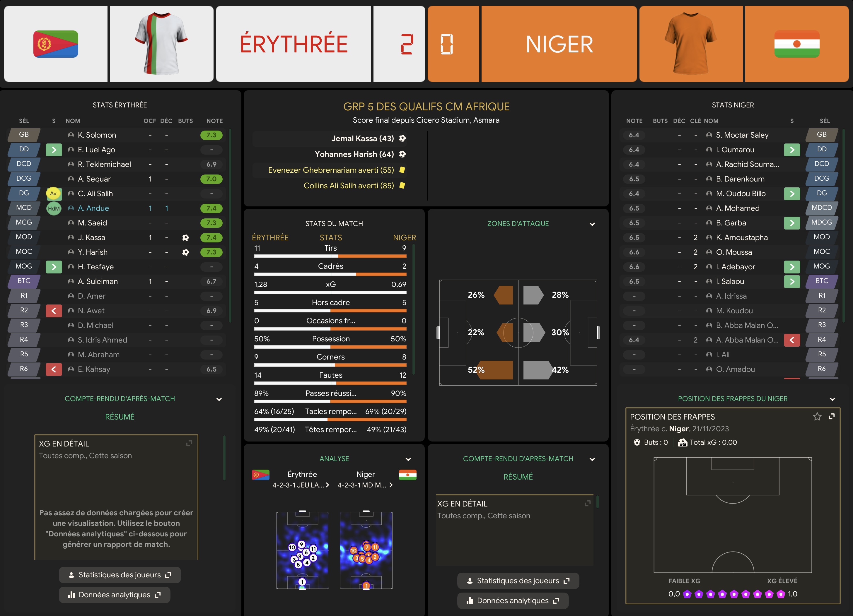Click the Niger flag icon
The width and height of the screenshot is (853, 616).
point(796,44)
